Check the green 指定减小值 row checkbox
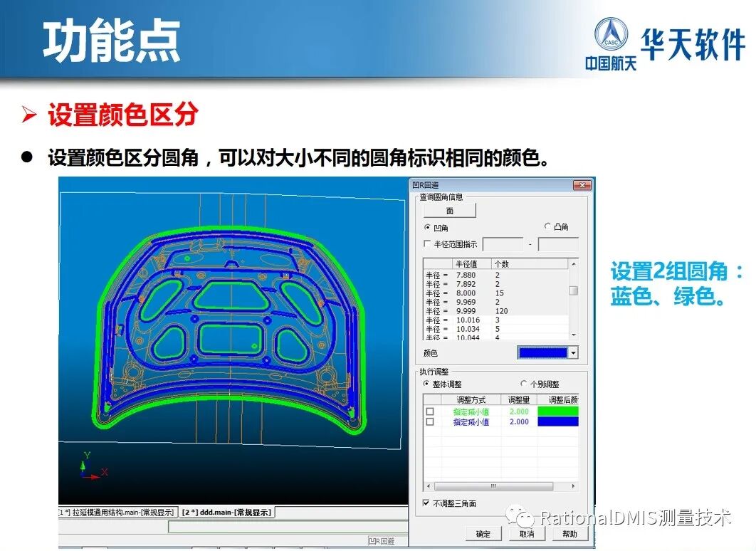This screenshot has width=756, height=551. click(x=428, y=411)
